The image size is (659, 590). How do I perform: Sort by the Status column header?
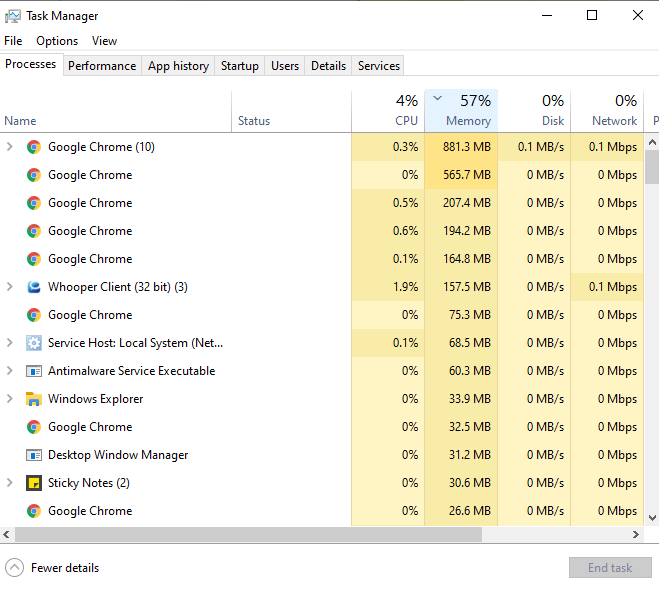(x=291, y=111)
